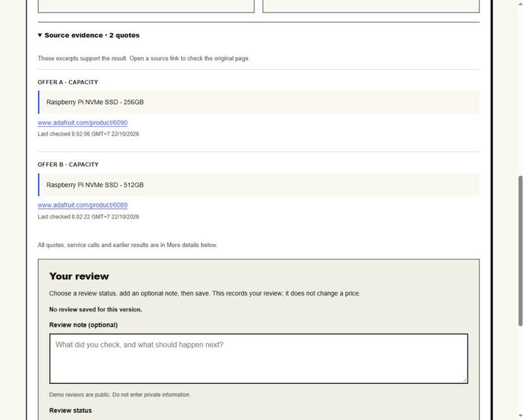
Task: Click 'Last checked 8:02:06 GMT+7 22/10/2026' timestamp
Action: [88, 134]
